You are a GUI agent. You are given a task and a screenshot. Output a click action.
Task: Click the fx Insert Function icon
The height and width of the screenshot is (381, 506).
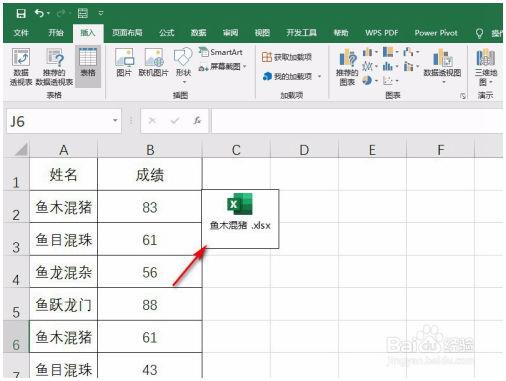197,121
